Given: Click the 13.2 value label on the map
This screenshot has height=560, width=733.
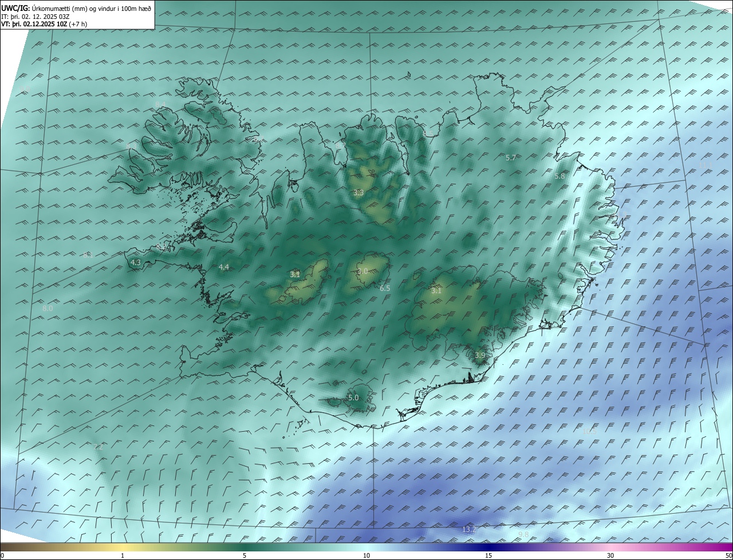Looking at the screenshot, I should (x=469, y=530).
